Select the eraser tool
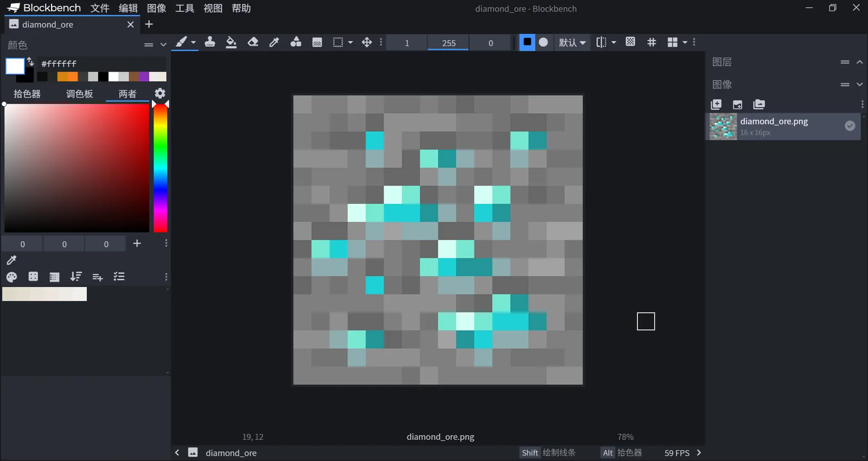The image size is (868, 461). click(253, 42)
